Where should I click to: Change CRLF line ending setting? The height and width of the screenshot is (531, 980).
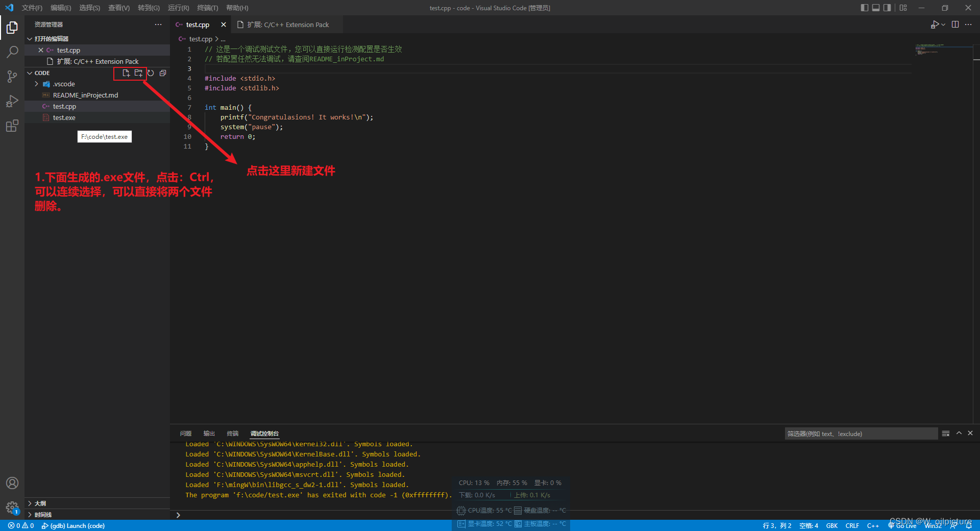coord(852,525)
